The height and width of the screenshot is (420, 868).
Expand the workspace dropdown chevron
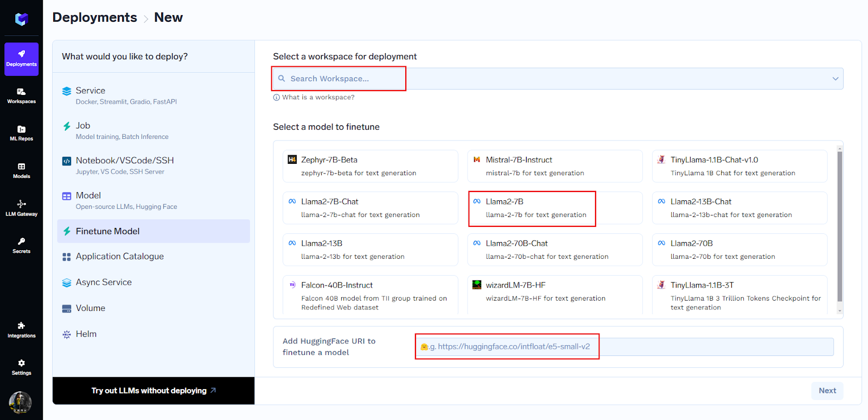[x=835, y=79]
